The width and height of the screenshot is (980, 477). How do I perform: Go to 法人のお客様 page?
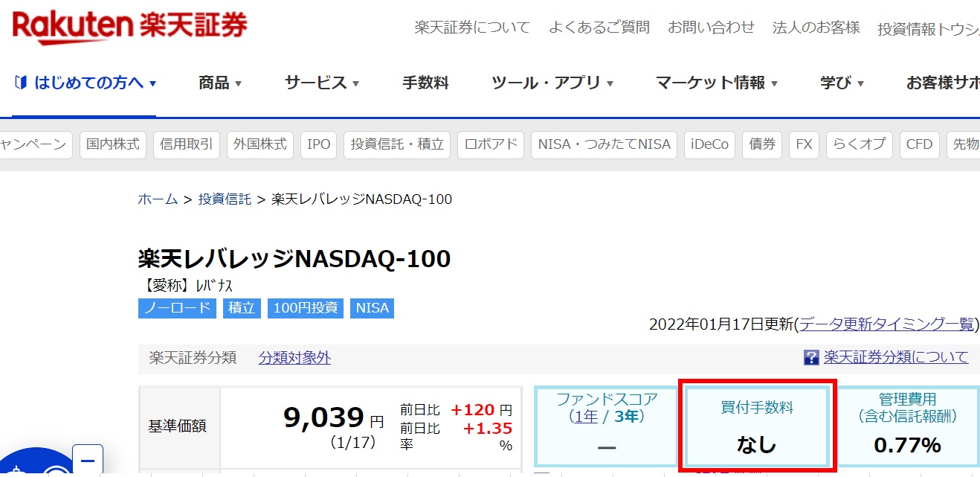816,28
